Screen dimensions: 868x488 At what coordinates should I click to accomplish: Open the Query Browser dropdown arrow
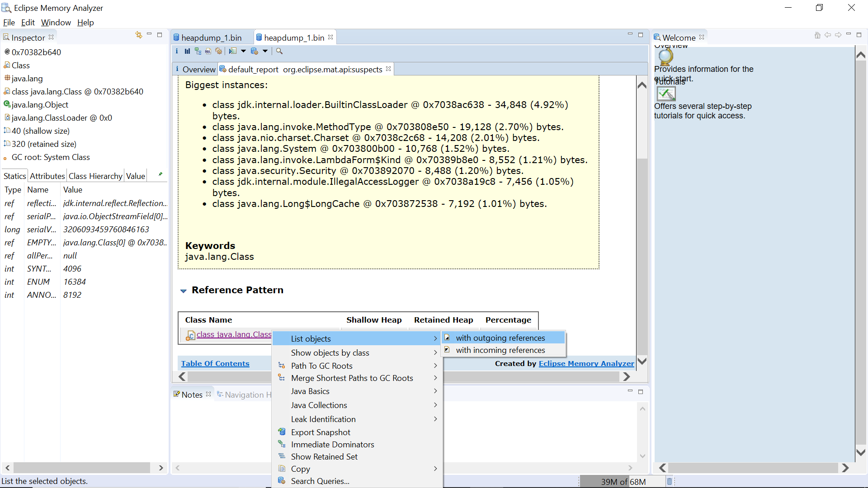(x=265, y=52)
